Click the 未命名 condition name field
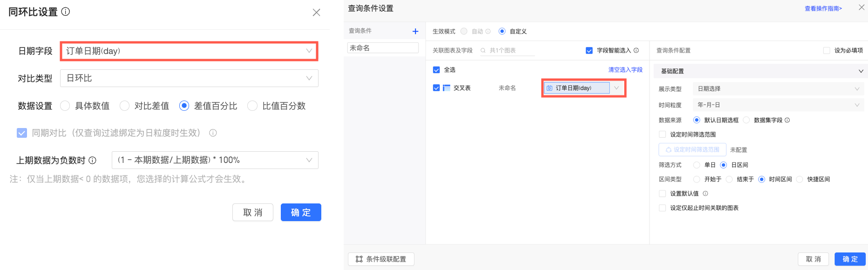This screenshot has height=270, width=868. pyautogui.click(x=383, y=48)
